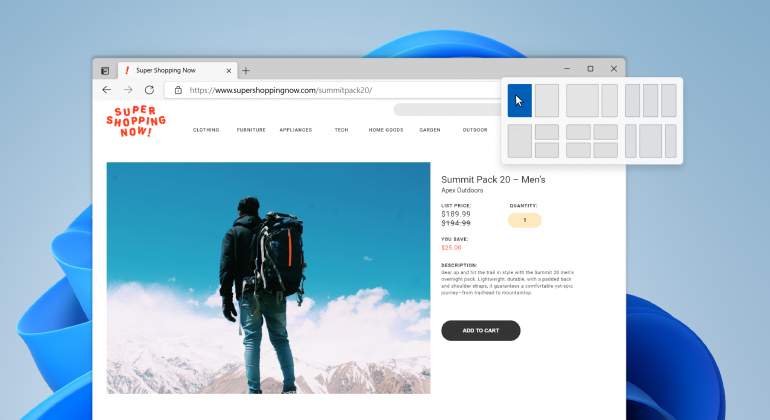770x420 pixels.
Task: Snap to right column of three-column layout
Action: click(669, 100)
